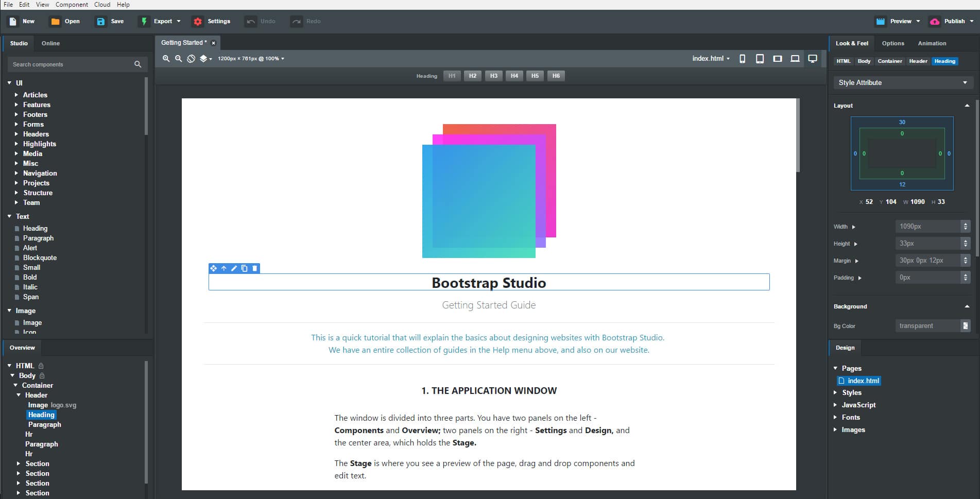Screen dimensions: 980x499
Task: Select parent using the up arrow icon
Action: click(x=224, y=268)
